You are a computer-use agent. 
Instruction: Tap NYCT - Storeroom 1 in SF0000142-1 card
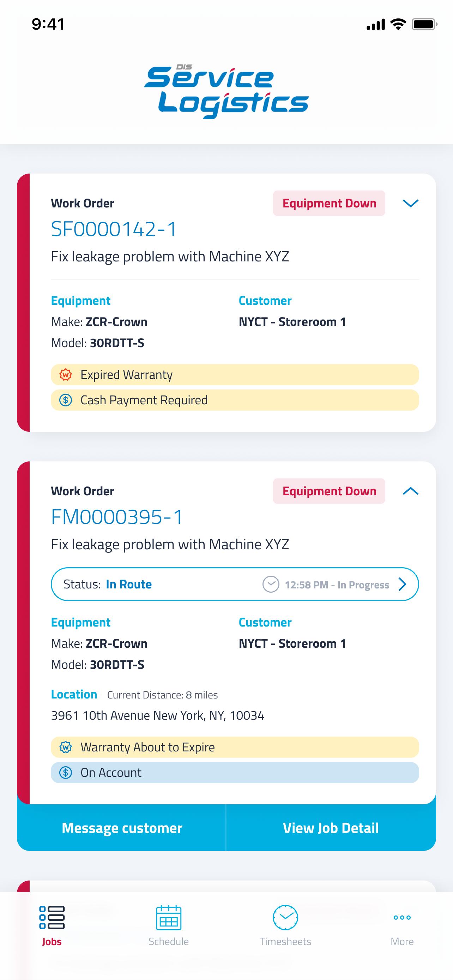[x=292, y=322]
